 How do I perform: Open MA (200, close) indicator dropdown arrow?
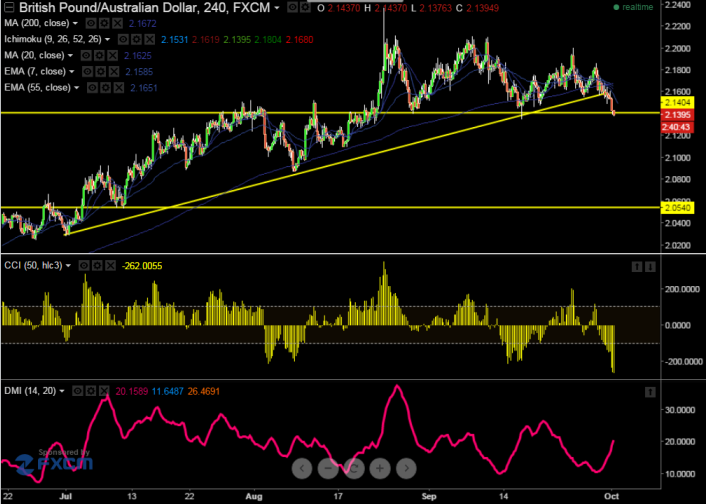(x=75, y=23)
